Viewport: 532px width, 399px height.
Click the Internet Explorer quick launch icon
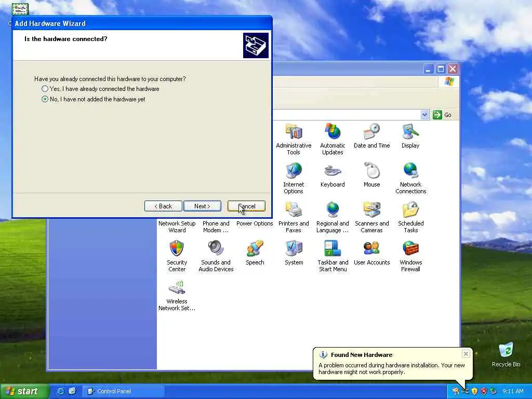coord(60,391)
